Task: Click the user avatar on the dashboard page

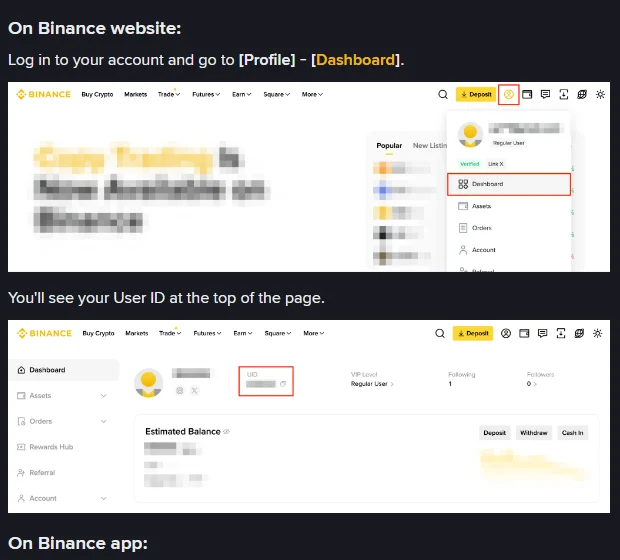Action: 148,383
